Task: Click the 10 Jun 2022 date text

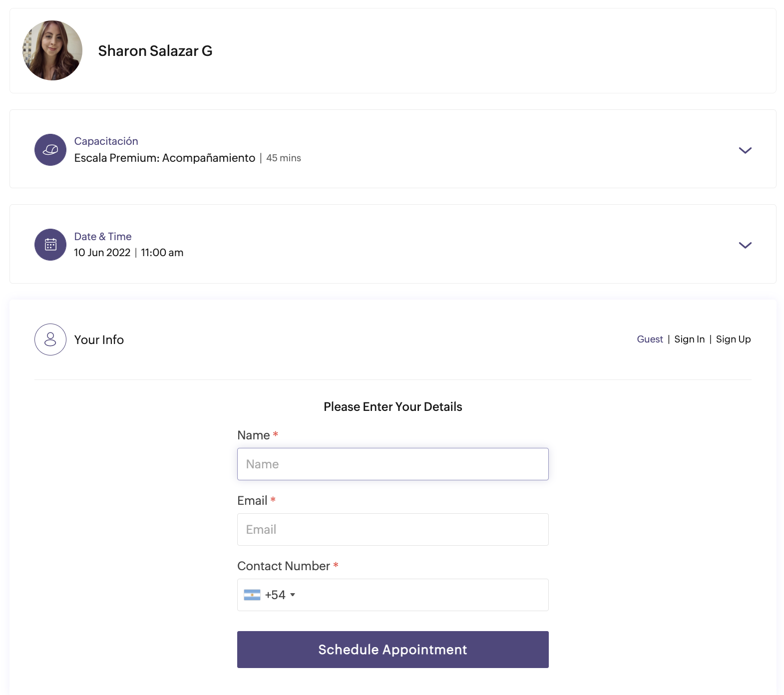Action: coord(102,253)
